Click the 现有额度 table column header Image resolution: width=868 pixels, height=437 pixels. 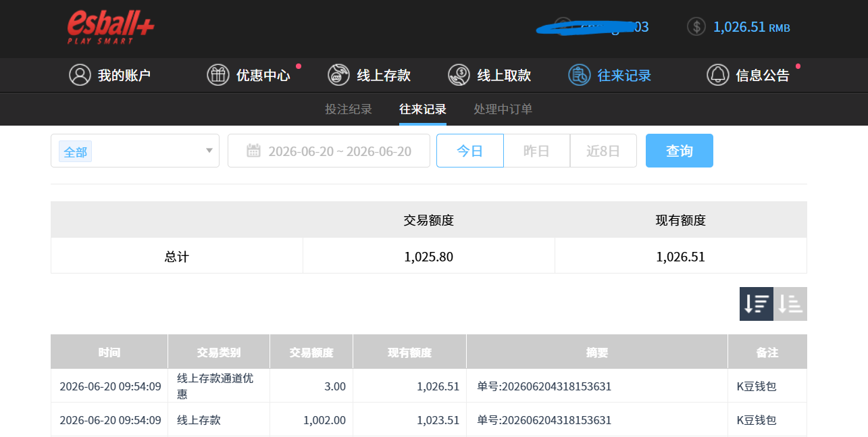pyautogui.click(x=409, y=352)
